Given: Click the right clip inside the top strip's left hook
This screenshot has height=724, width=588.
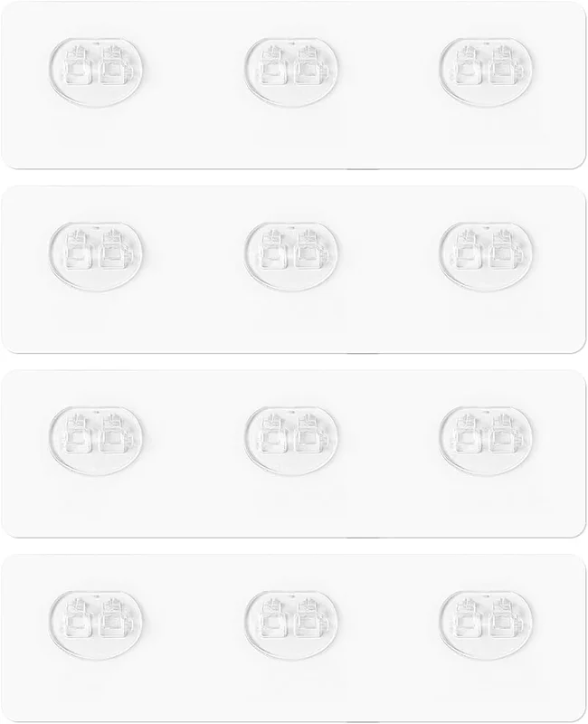Looking at the screenshot, I should (117, 65).
